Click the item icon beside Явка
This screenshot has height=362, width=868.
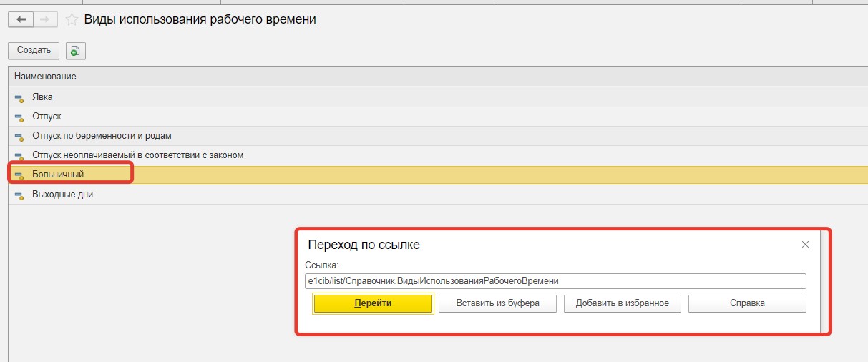click(19, 97)
